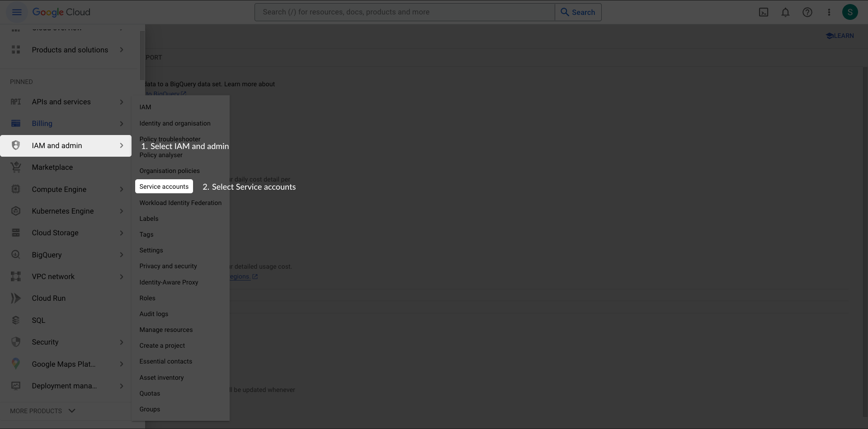The height and width of the screenshot is (429, 868).
Task: Click the SQL database icon
Action: click(16, 320)
